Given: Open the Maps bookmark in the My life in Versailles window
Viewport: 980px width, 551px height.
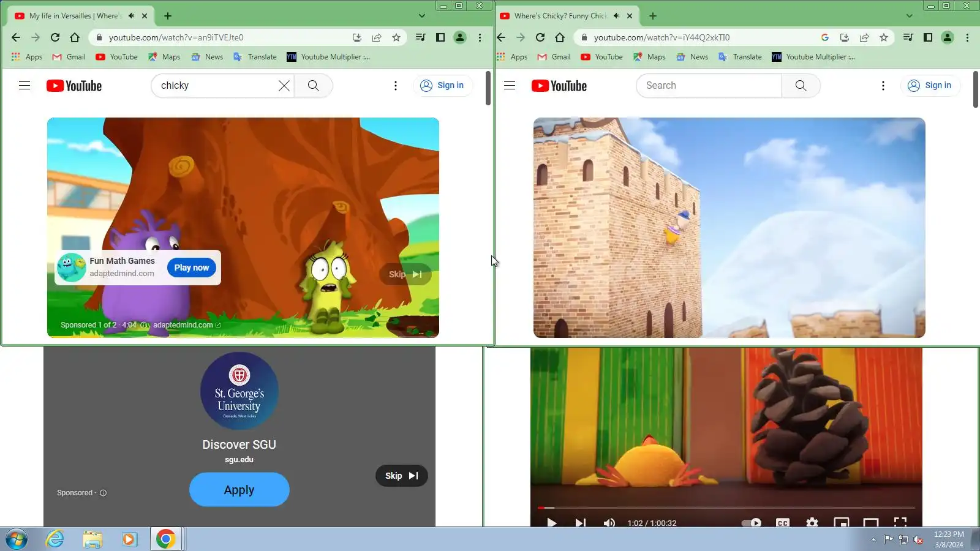Looking at the screenshot, I should coord(164,57).
